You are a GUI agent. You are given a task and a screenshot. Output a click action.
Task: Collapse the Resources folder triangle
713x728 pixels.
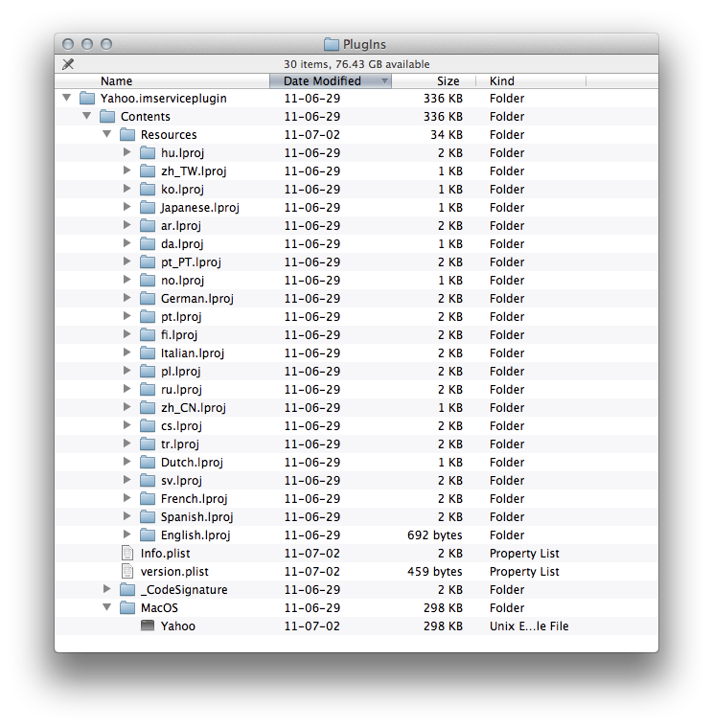[106, 134]
